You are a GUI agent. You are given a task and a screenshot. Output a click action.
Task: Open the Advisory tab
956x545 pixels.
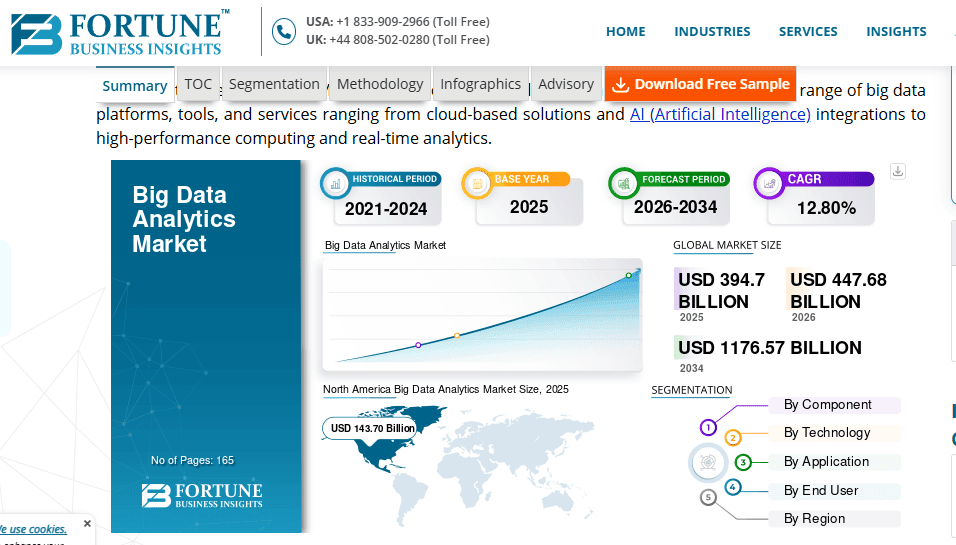(x=566, y=84)
